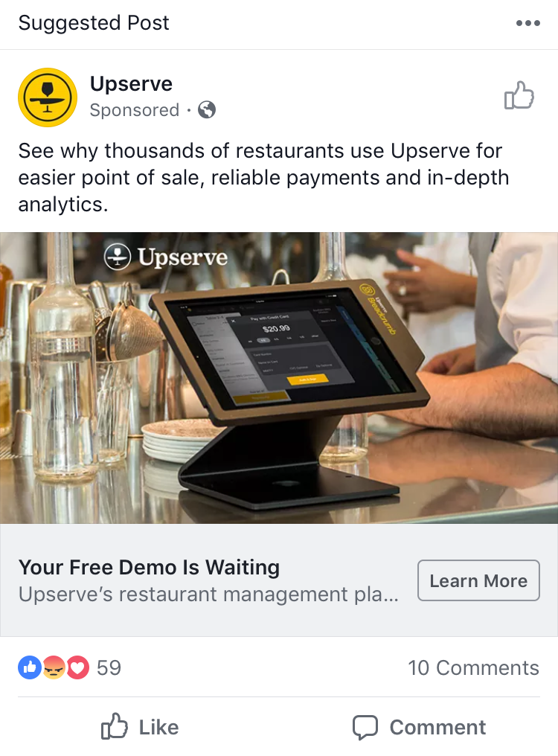Click the Upserve's restaurant management description
The height and width of the screenshot is (756, 558).
208,594
